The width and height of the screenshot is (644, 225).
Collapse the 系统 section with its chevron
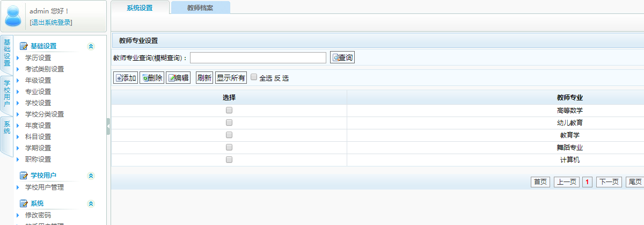[91, 204]
